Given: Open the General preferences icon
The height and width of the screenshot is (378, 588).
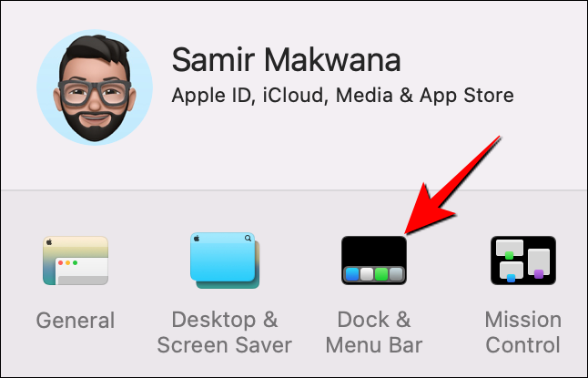Looking at the screenshot, I should [76, 261].
